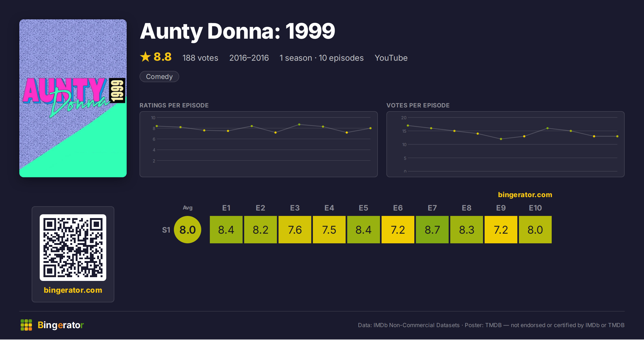Open the Aunty Donna 1999 poster
The image size is (644, 340).
pyautogui.click(x=73, y=98)
